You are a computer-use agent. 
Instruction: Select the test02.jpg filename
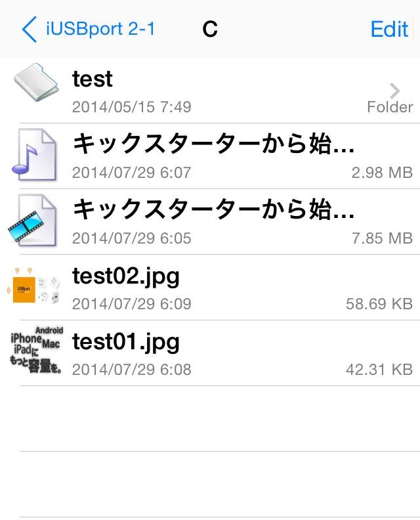pyautogui.click(x=126, y=277)
